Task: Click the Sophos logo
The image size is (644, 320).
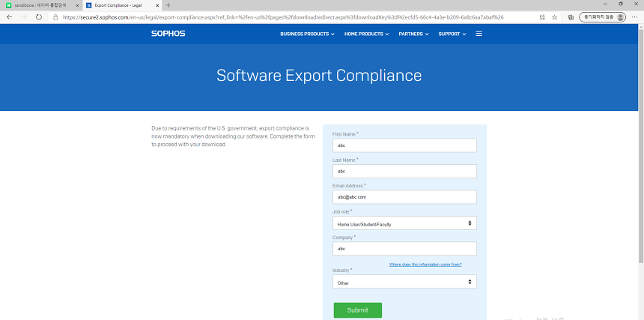Action: (168, 34)
